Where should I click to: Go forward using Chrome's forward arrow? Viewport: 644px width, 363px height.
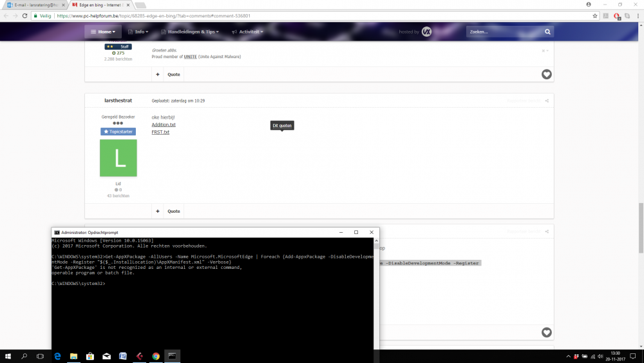[x=15, y=15]
